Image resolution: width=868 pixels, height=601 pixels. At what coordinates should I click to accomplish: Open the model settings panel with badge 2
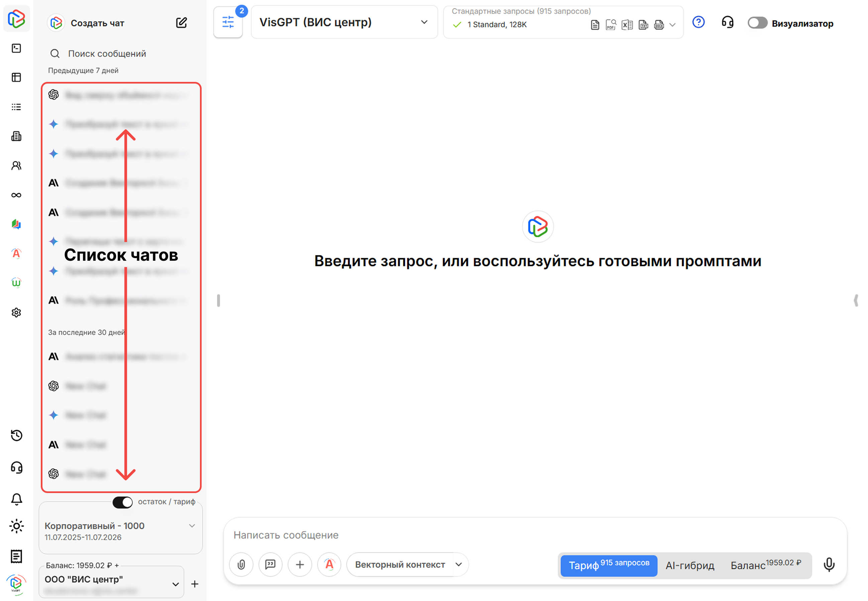(x=228, y=22)
